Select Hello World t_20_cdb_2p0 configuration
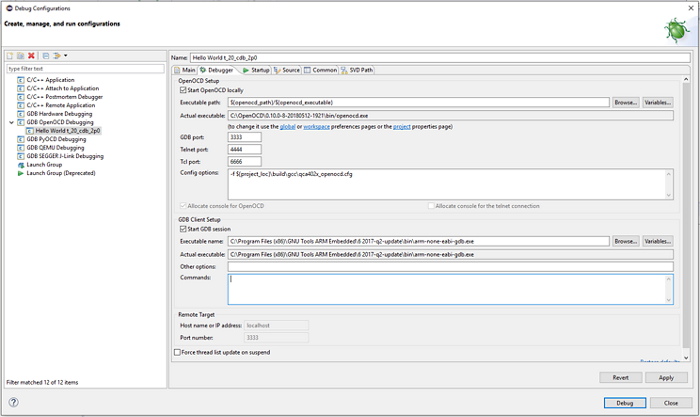 68,131
